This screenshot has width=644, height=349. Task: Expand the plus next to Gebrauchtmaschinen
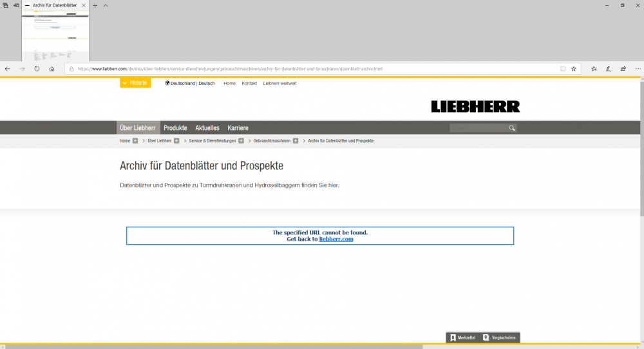click(x=296, y=141)
